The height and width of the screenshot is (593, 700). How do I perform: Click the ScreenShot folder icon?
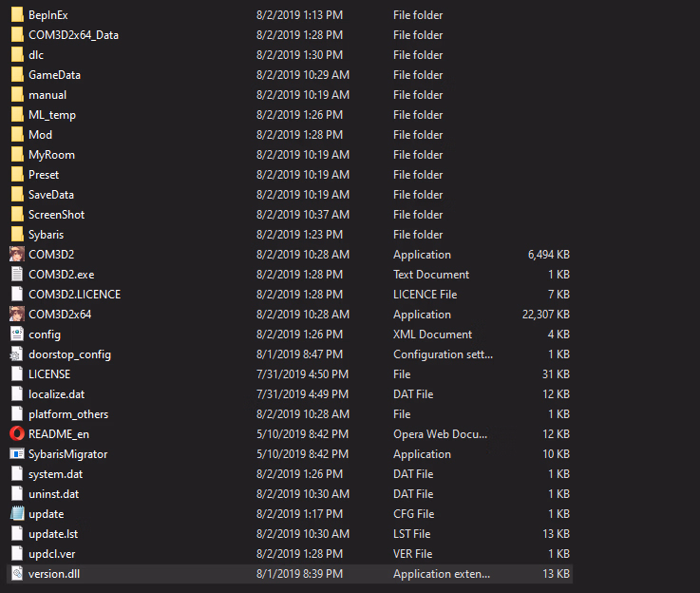coord(17,215)
